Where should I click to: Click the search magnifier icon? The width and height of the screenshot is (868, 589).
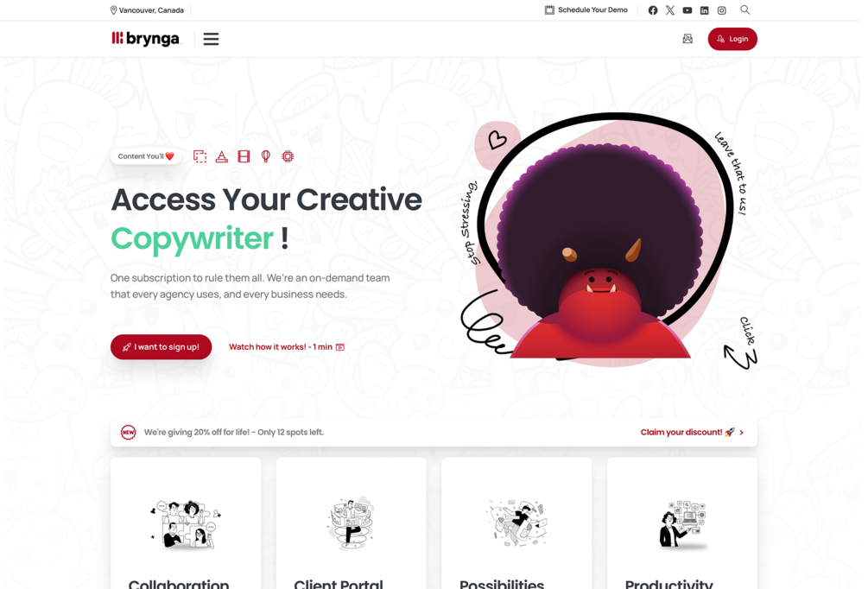click(745, 9)
